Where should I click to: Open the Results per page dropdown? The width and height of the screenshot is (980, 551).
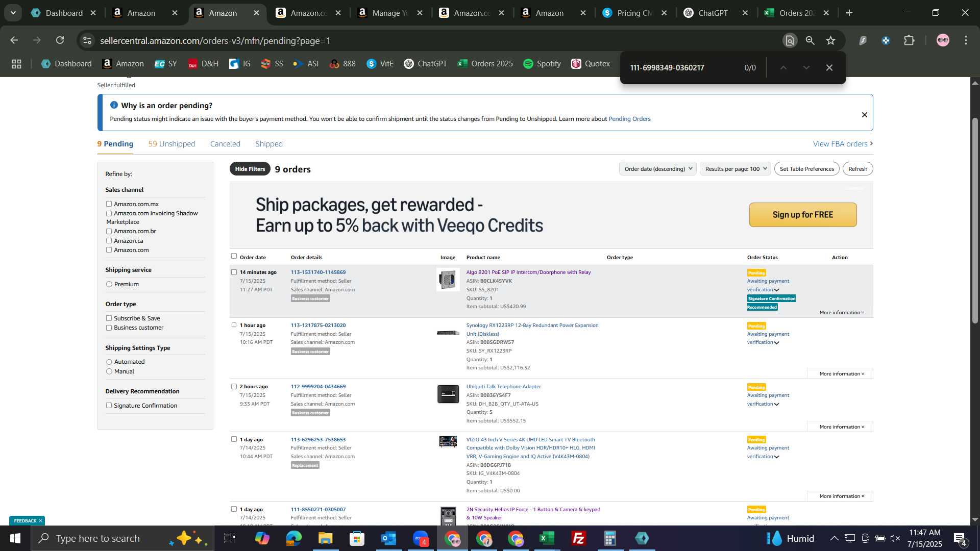click(736, 169)
